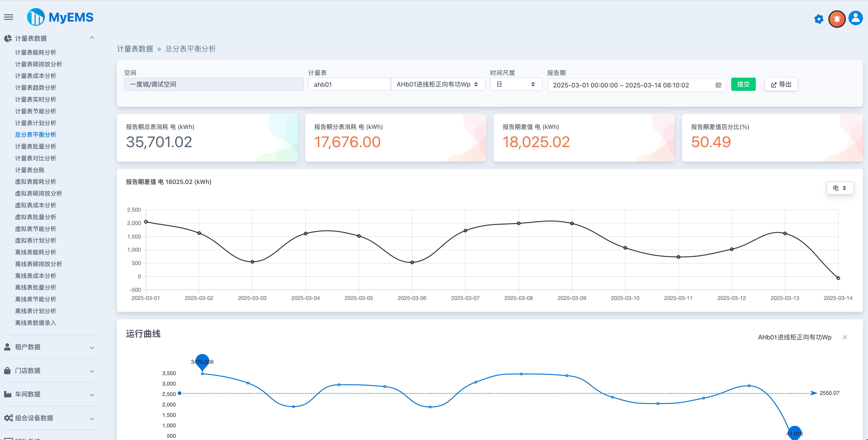Click the 车间数据 chart icon

(x=7, y=394)
